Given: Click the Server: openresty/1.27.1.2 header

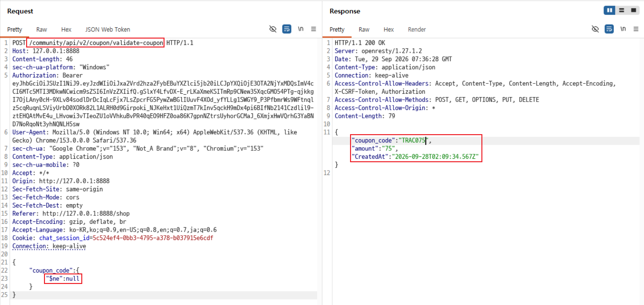Looking at the screenshot, I should coord(378,51).
